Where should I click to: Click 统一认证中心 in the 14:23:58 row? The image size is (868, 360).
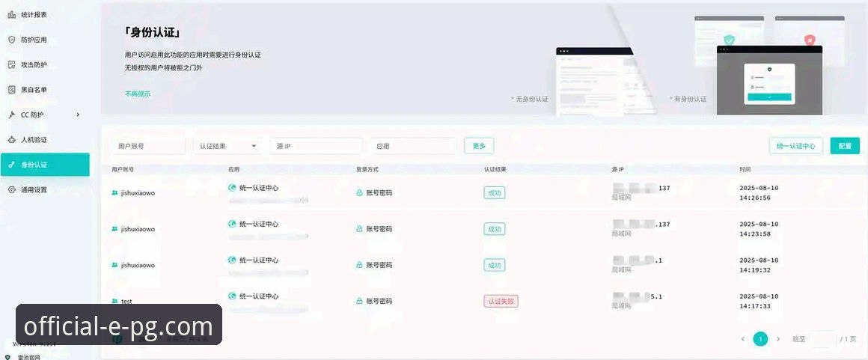tap(258, 224)
